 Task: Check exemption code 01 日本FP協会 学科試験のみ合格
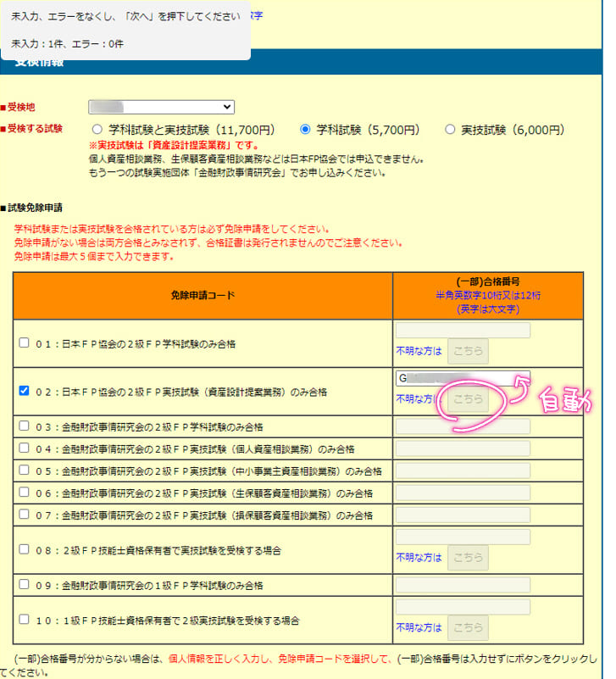(x=24, y=343)
